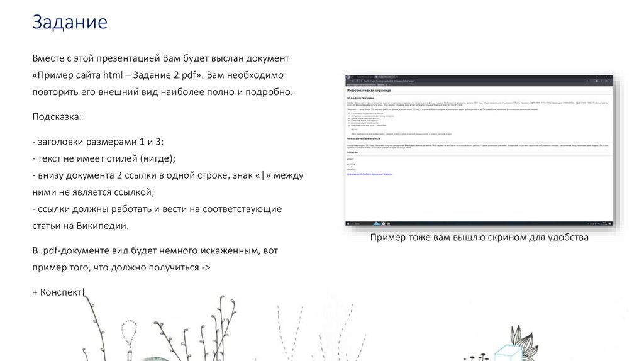Viewport: 644px width, 361px height.
Task: Click the hint "- заголовки размерами 1 и 3;"
Action: click(x=98, y=142)
